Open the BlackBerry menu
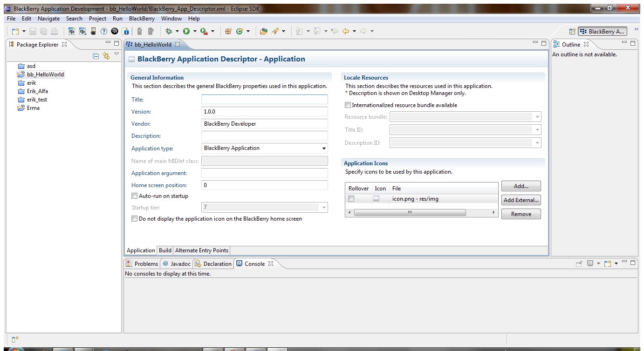This screenshot has width=644, height=351. click(142, 19)
